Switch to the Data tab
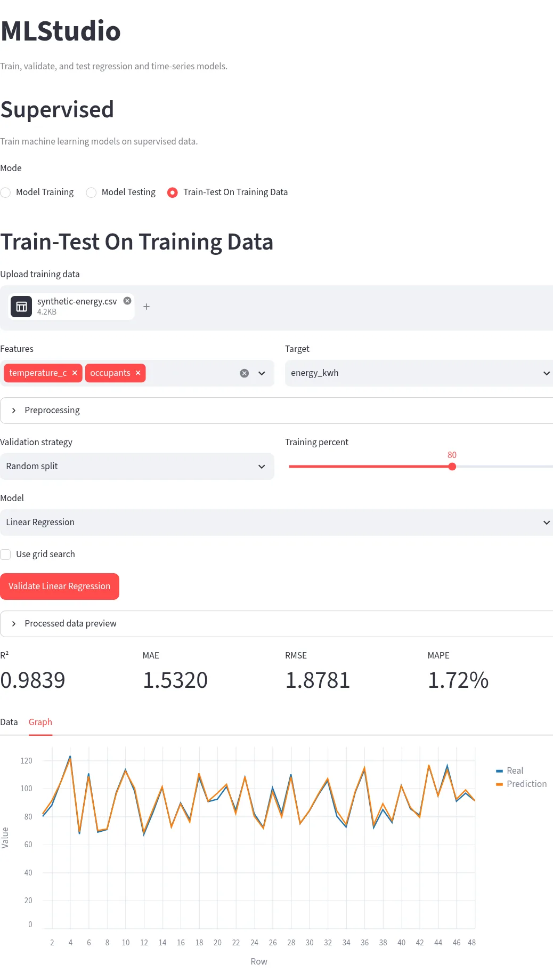 pos(9,722)
